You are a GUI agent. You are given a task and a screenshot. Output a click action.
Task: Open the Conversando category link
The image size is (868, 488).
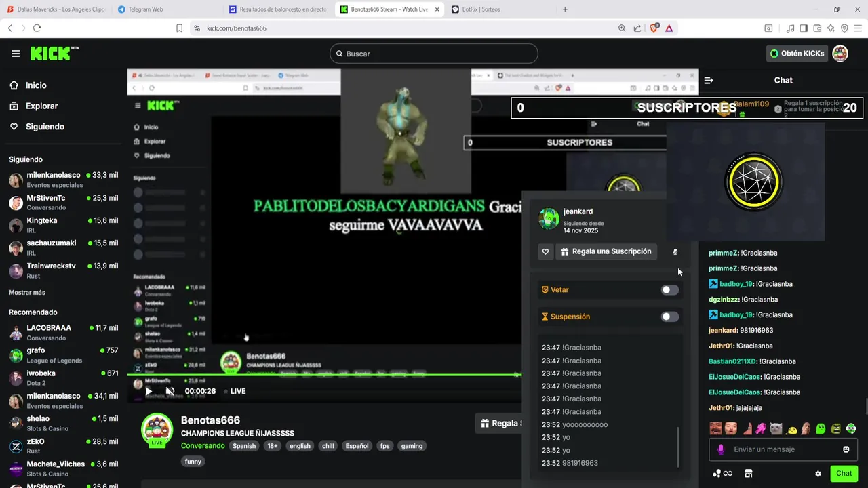click(203, 446)
